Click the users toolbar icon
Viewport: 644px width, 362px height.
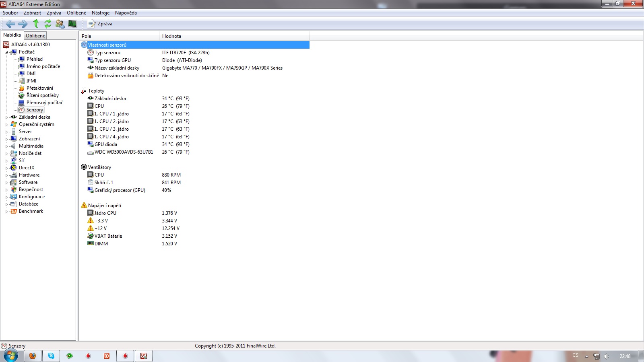point(60,24)
